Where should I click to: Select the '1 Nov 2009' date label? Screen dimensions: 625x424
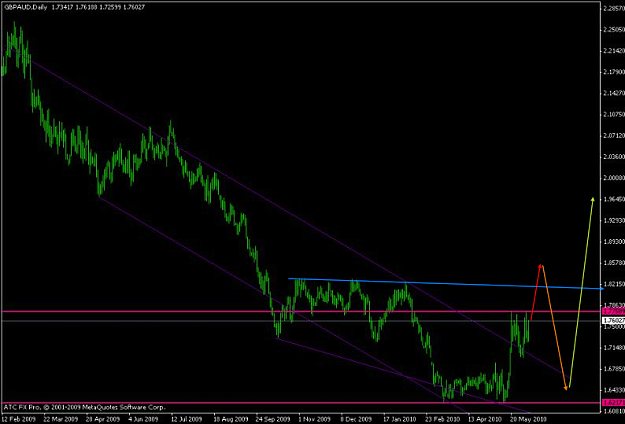click(314, 420)
